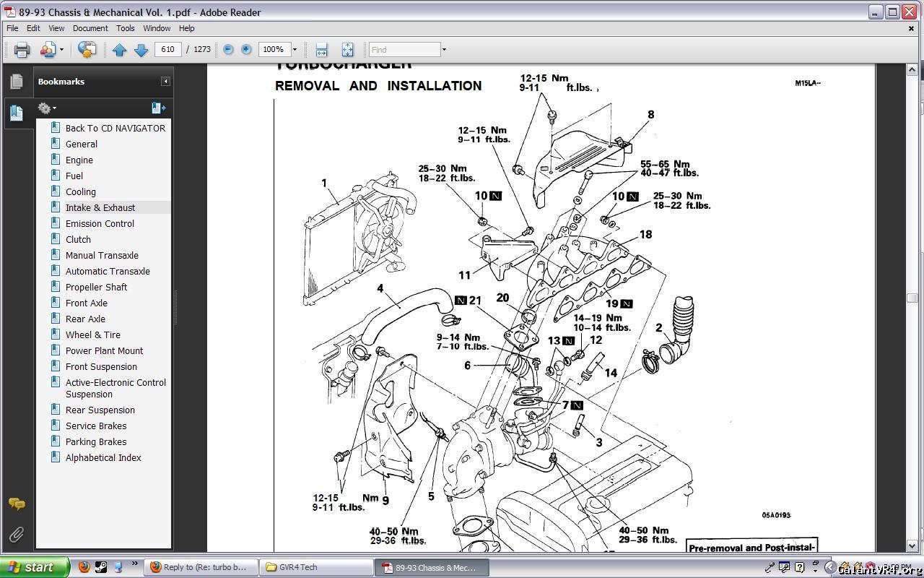Viewport: 924px width, 578px height.
Task: Open the Service Brakes bookmark
Action: (x=96, y=426)
